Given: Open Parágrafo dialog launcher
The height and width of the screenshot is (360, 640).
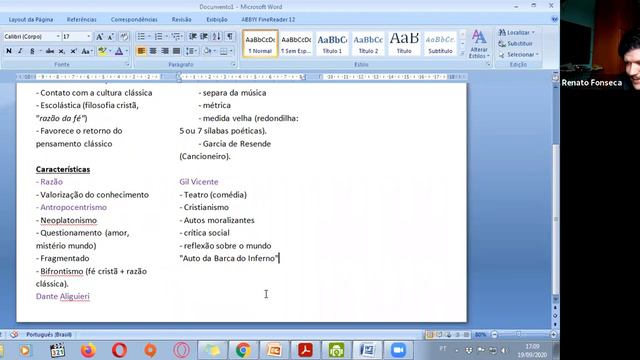Looking at the screenshot, I should point(233,64).
